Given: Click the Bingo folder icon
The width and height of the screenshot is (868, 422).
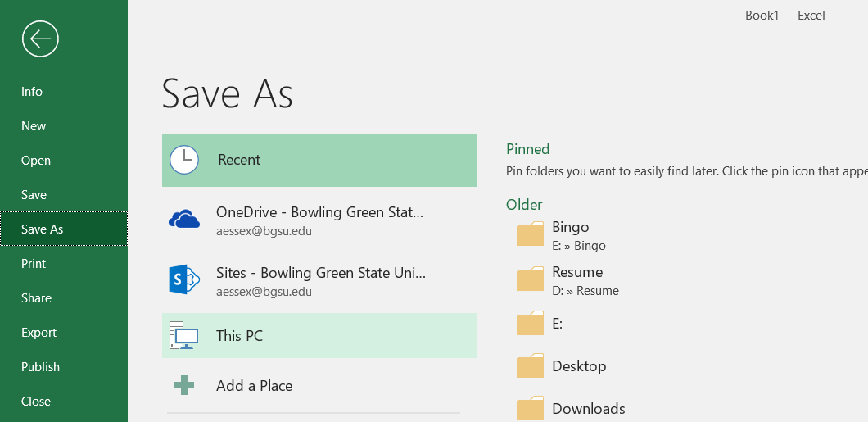Looking at the screenshot, I should 531,234.
